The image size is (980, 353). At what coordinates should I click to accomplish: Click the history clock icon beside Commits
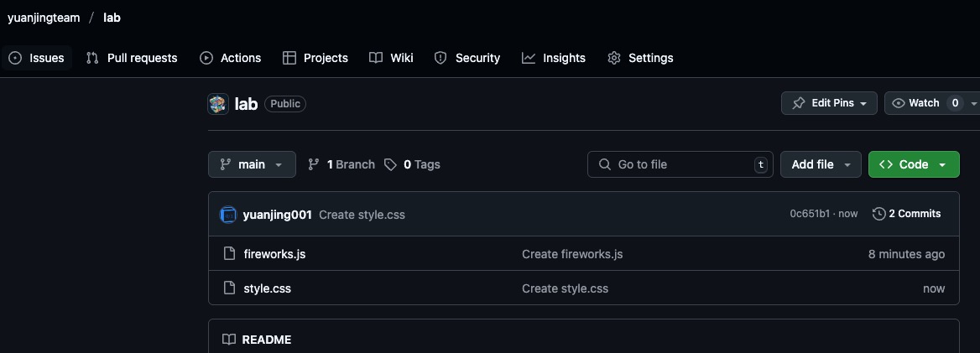(x=878, y=214)
